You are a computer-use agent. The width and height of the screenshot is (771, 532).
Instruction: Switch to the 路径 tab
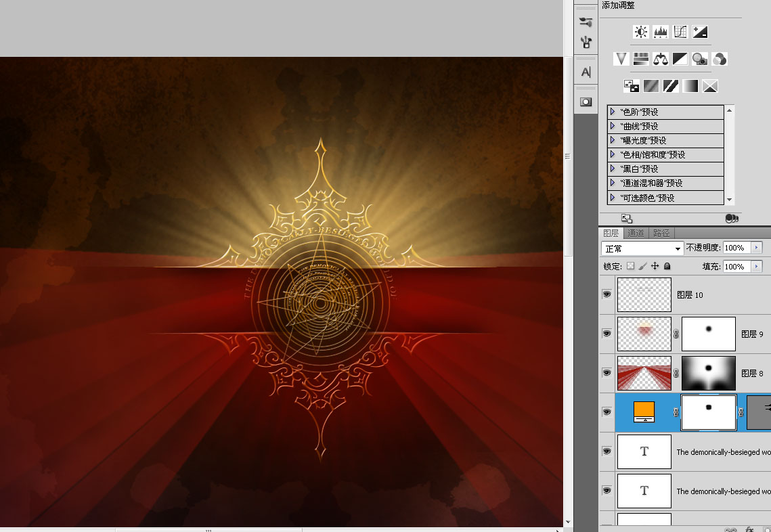click(x=661, y=234)
